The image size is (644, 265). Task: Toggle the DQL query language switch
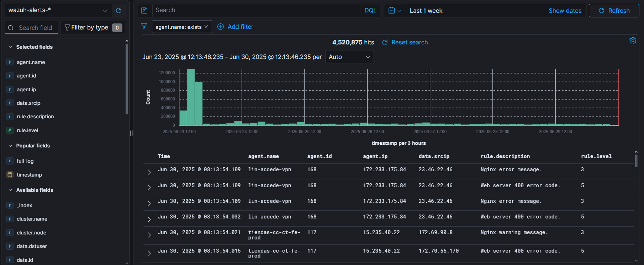[x=370, y=11]
